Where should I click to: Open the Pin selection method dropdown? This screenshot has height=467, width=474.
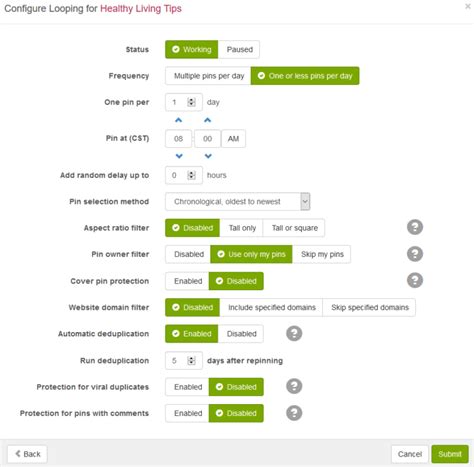click(238, 202)
